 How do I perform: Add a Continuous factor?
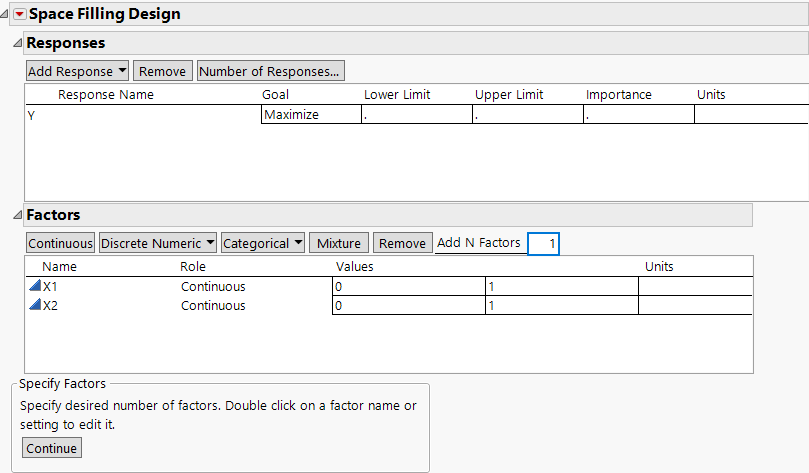point(60,243)
